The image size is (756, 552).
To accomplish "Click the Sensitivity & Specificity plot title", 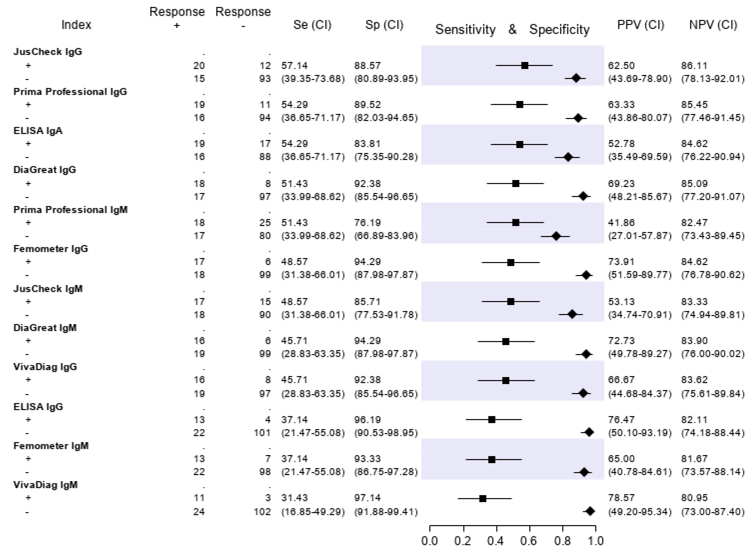I will coord(512,29).
